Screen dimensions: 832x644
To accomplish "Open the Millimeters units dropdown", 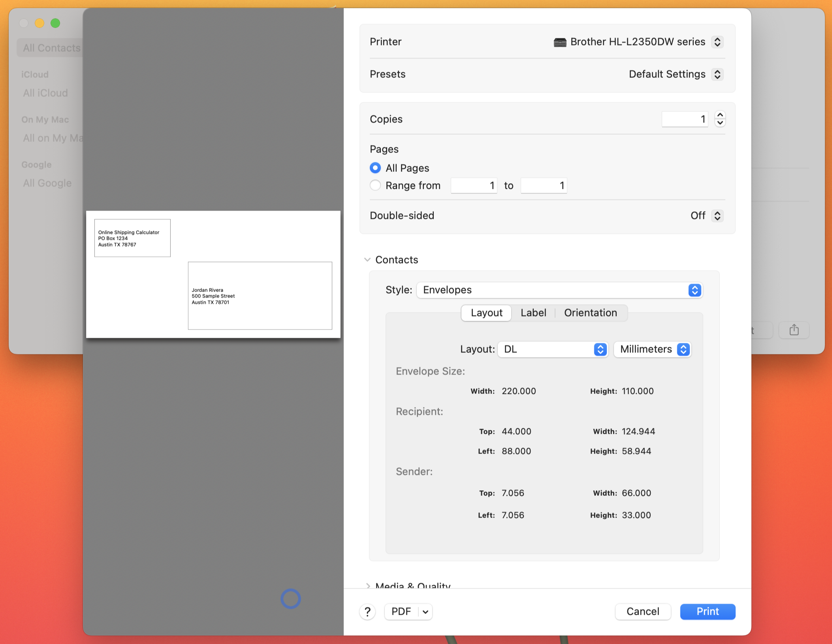I will 652,349.
